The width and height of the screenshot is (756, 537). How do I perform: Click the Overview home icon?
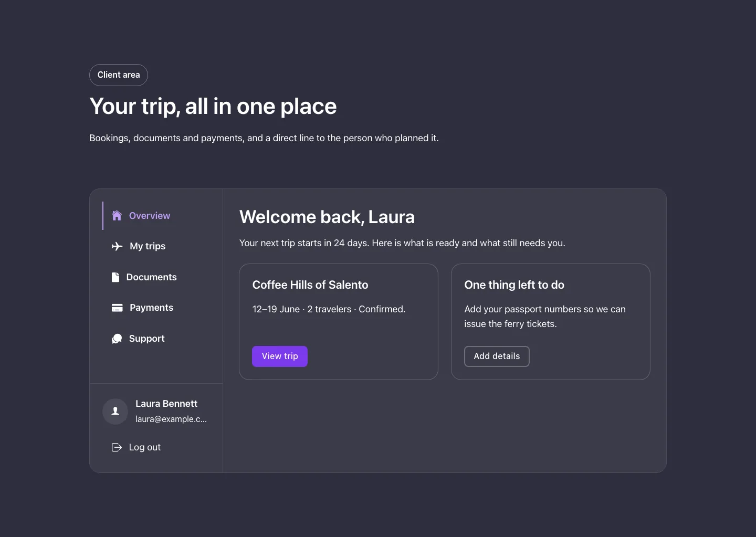pos(117,216)
